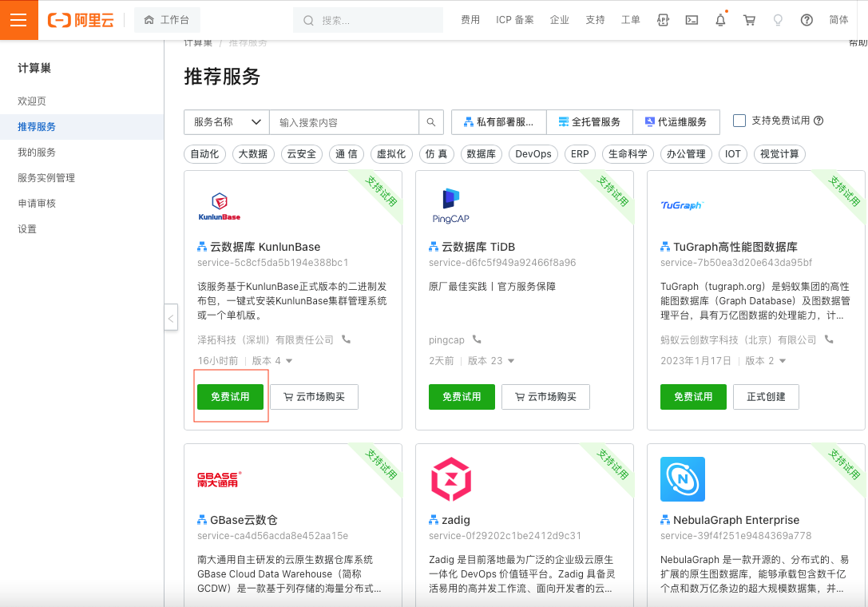Open the help question mark icon

(807, 21)
